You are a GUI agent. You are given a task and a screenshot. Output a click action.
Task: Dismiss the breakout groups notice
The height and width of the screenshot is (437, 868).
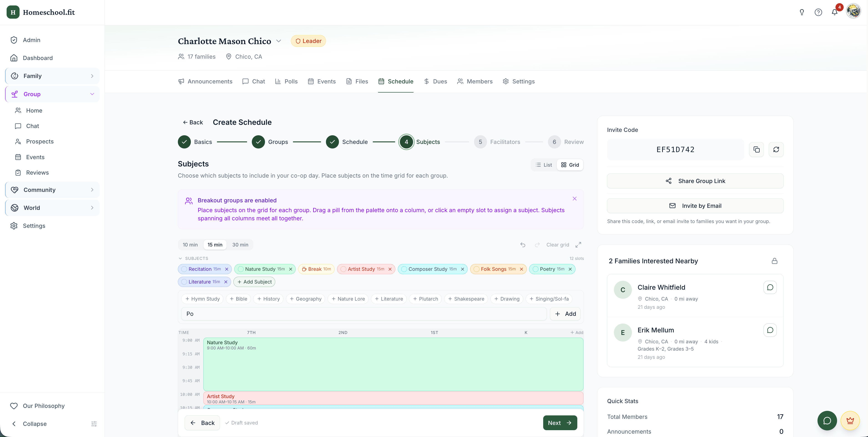point(575,199)
